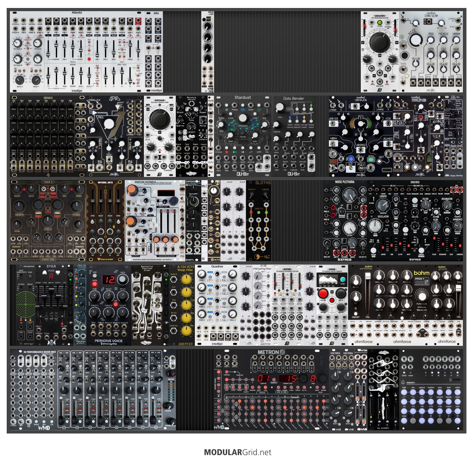The width and height of the screenshot is (476, 459).
Task: Click the large red button on Zadar
Action: point(323,294)
